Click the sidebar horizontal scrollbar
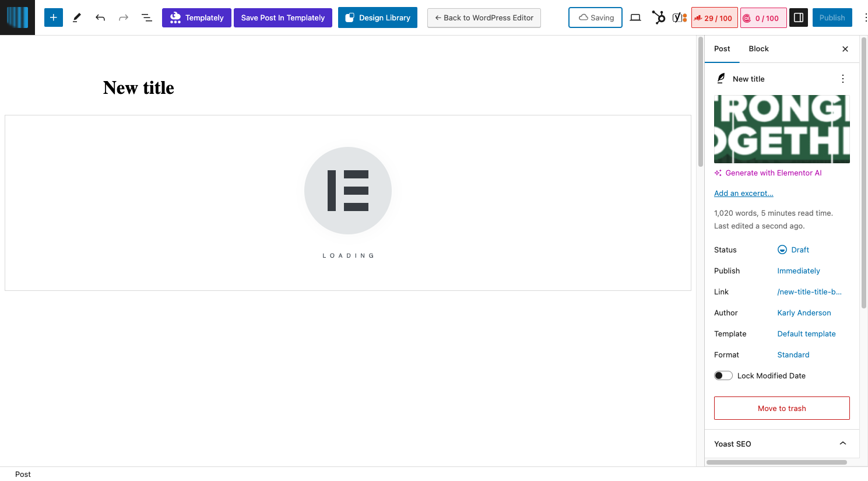868x481 pixels. pyautogui.click(x=776, y=462)
